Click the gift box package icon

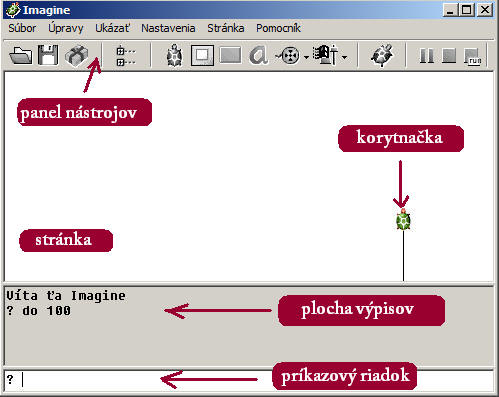[x=77, y=55]
